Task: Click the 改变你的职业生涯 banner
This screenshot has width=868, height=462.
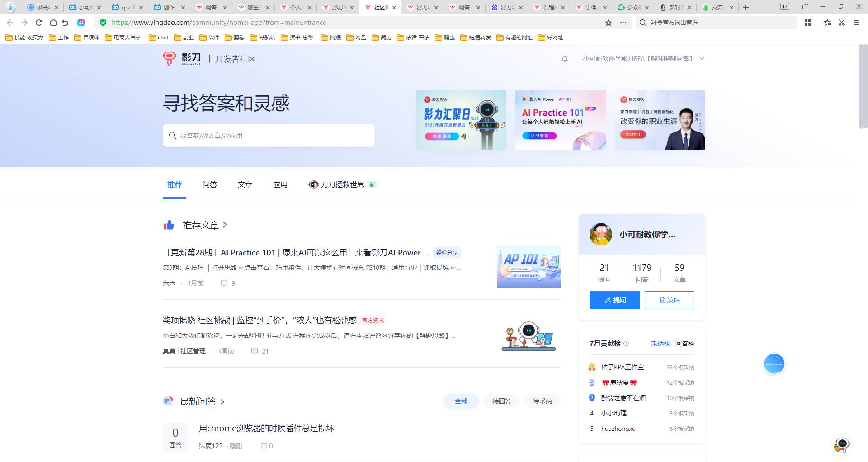Action: 660,120
